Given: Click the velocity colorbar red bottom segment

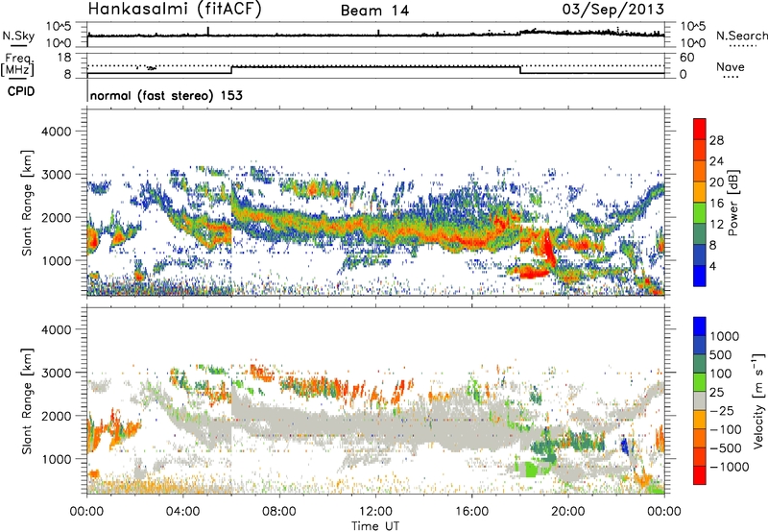Looking at the screenshot, I should 700,475.
